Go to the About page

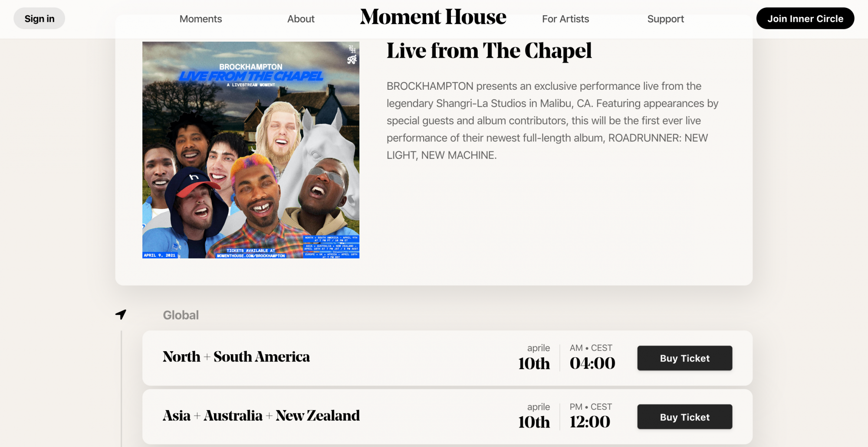coord(301,19)
